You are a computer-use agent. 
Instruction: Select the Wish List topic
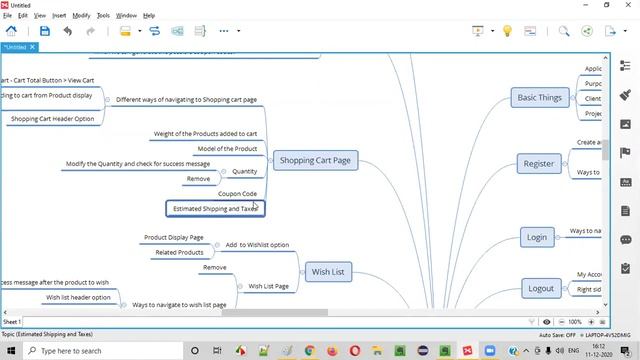click(328, 272)
